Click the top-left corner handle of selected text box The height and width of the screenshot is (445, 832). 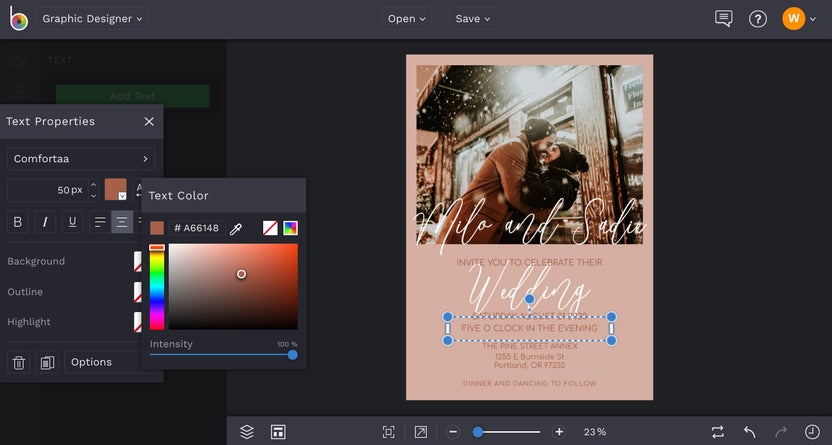[x=447, y=317]
